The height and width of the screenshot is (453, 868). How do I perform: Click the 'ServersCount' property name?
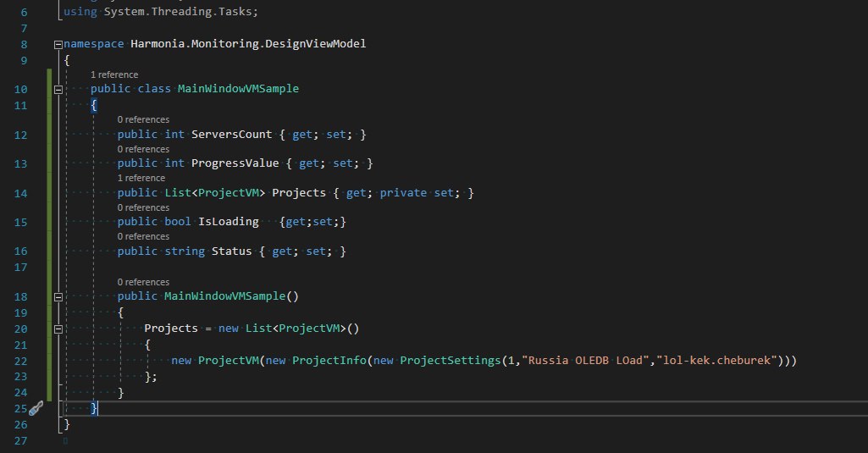231,135
